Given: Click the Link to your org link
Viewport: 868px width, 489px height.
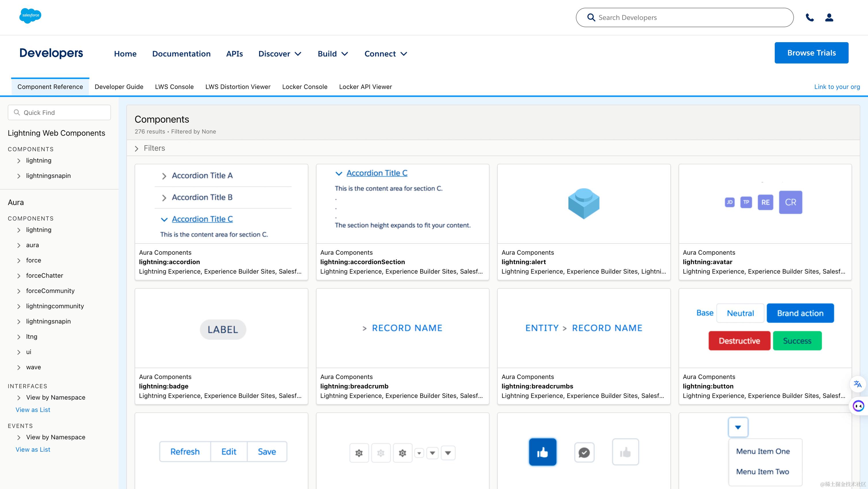Looking at the screenshot, I should click(837, 87).
